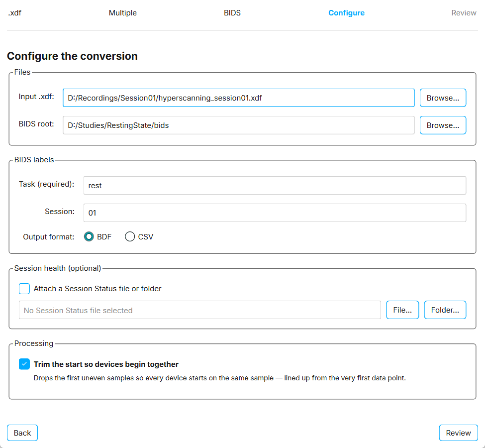Go to the .xdf wizard step

click(14, 13)
